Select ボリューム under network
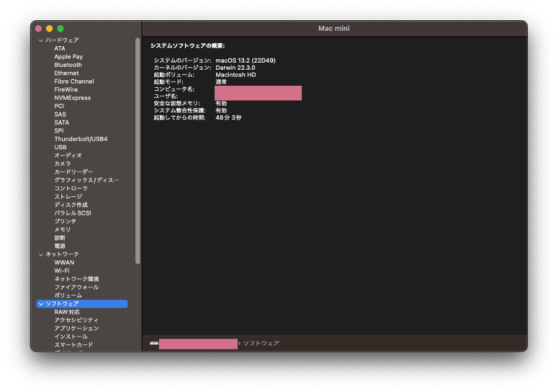 [x=68, y=296]
